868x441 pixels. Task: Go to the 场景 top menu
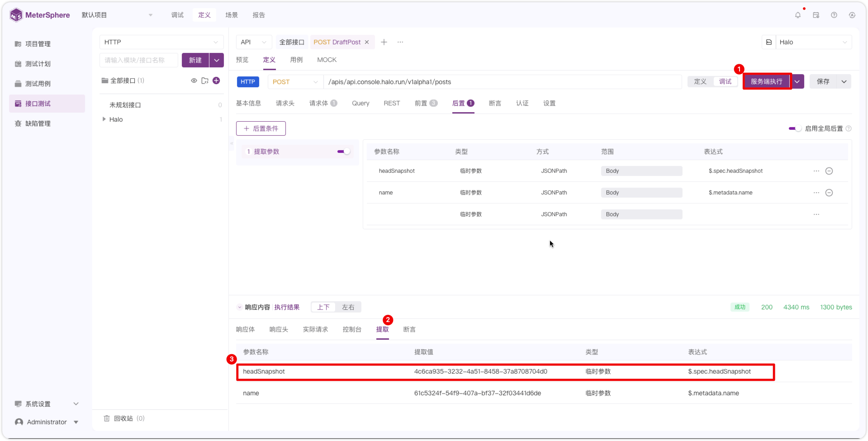[232, 15]
